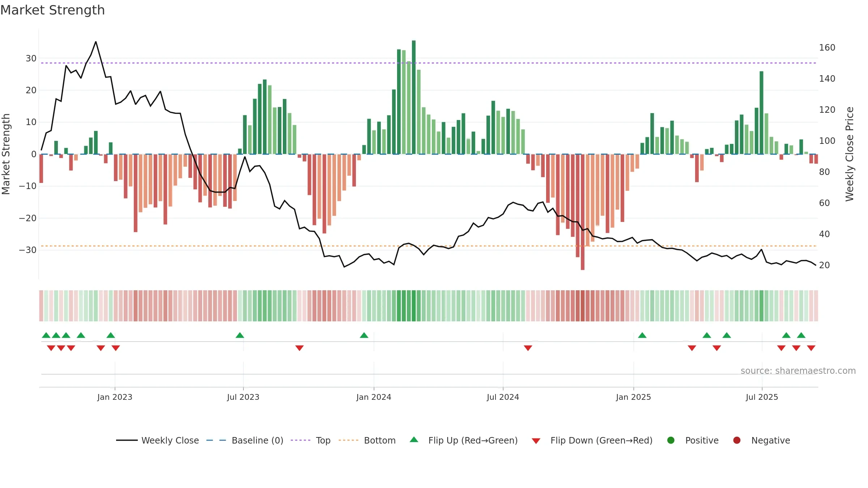Click the 'Jan 2025' x-axis label

[633, 397]
